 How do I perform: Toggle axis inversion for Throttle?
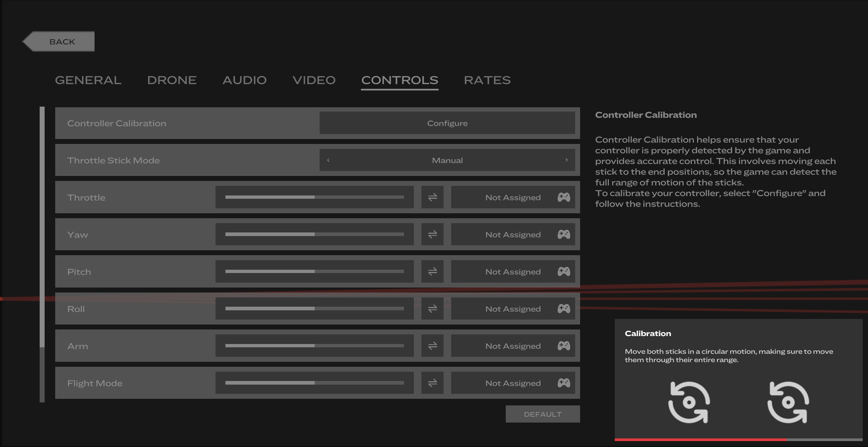pos(432,197)
